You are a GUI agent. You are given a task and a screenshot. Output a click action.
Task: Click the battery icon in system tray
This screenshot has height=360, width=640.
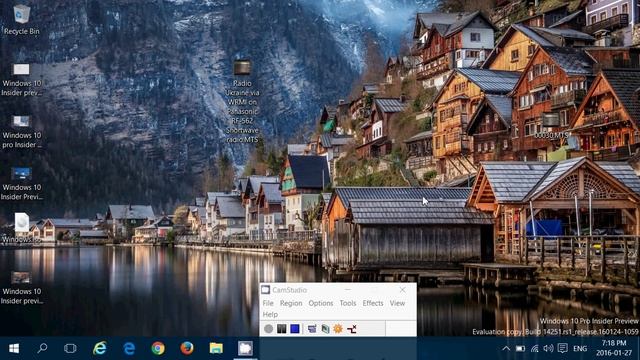coord(520,349)
